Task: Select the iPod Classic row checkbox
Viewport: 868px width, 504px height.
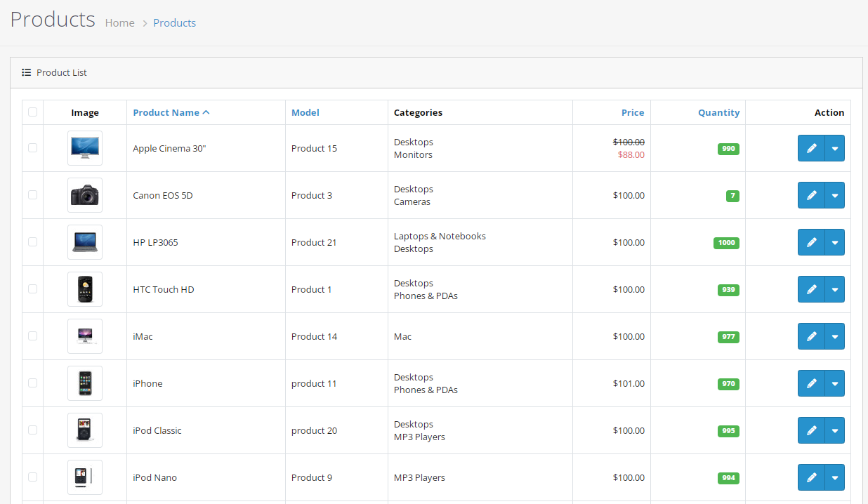Action: tap(32, 430)
